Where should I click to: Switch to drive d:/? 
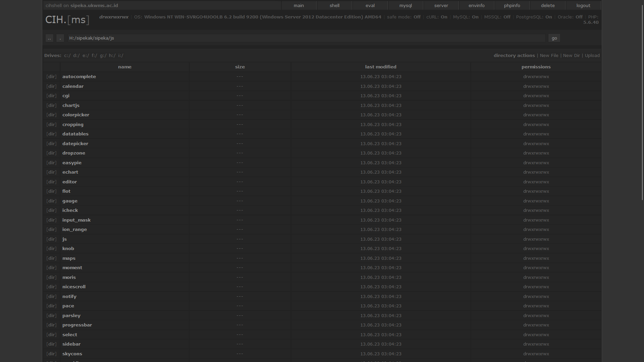[x=76, y=56]
